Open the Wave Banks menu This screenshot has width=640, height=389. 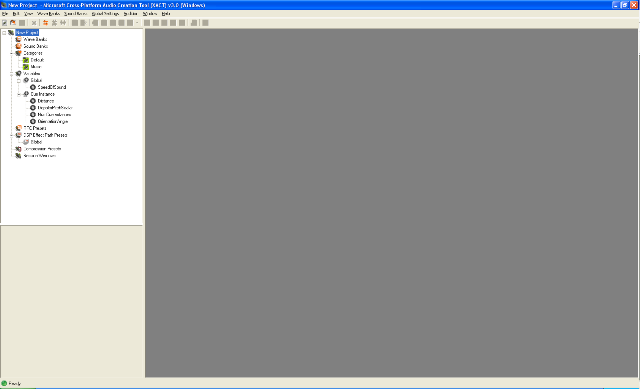click(49, 14)
